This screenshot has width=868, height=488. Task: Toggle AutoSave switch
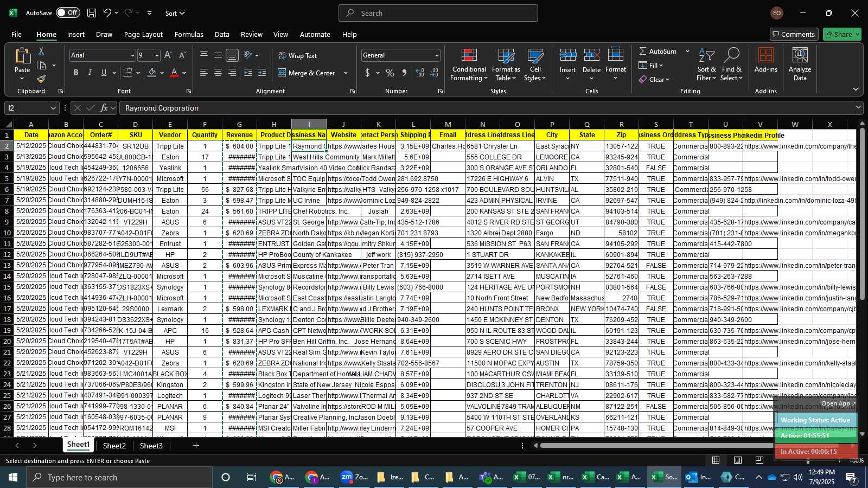coord(68,12)
